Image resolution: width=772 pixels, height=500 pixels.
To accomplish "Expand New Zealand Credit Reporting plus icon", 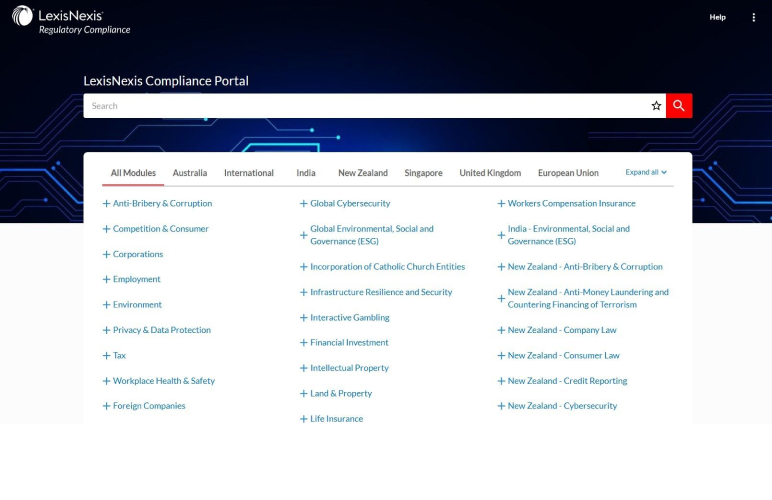I will click(501, 381).
